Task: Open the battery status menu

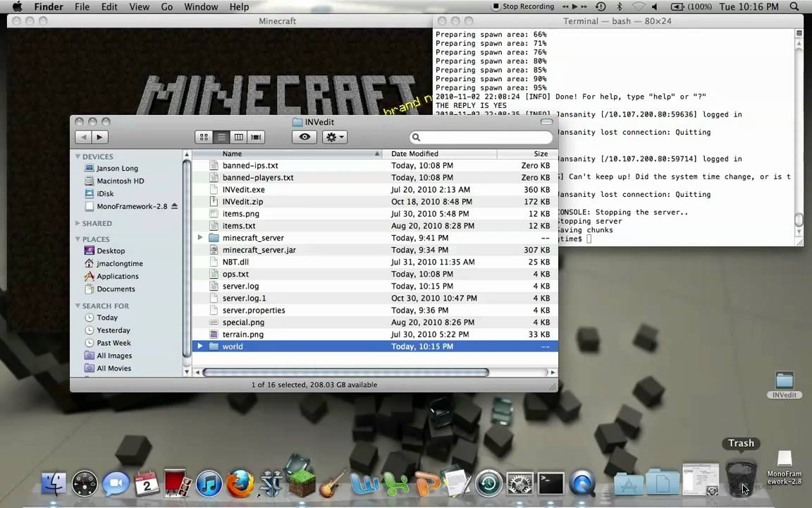Action: (x=691, y=7)
